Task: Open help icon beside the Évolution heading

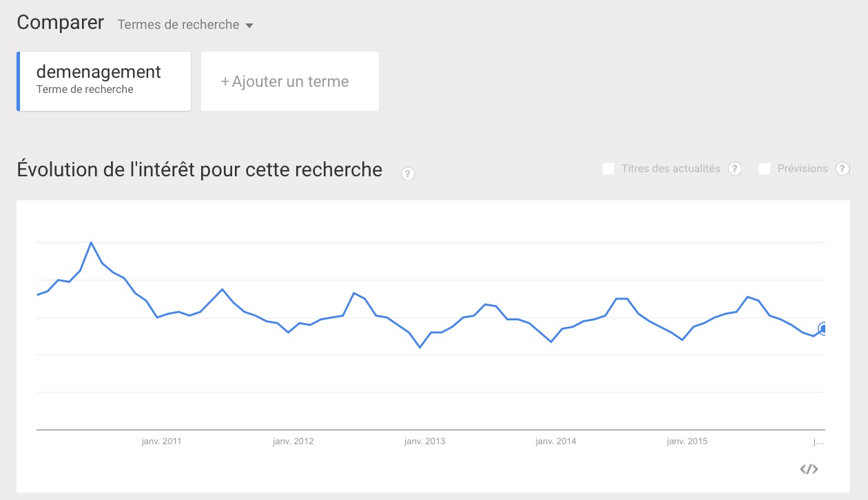Action: [x=408, y=174]
